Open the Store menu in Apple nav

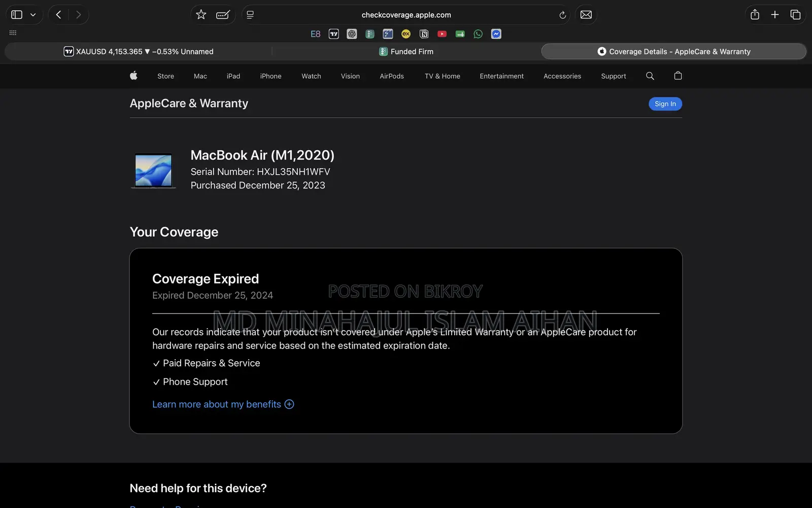165,76
